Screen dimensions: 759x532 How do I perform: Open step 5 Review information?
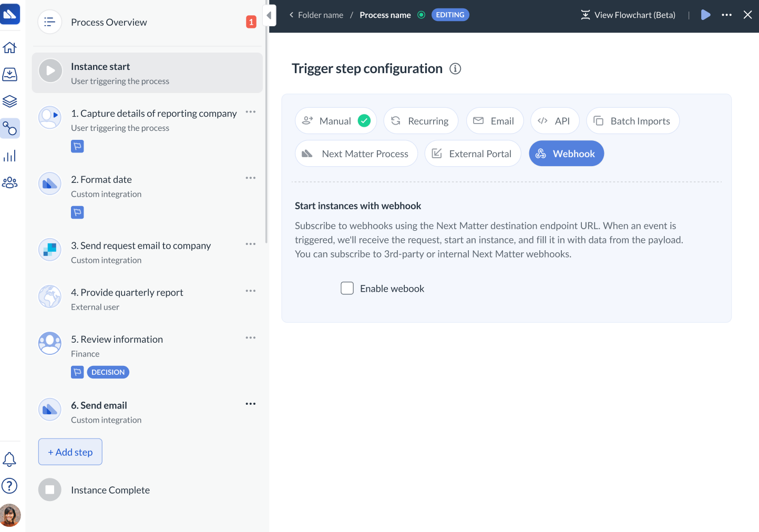pyautogui.click(x=117, y=339)
